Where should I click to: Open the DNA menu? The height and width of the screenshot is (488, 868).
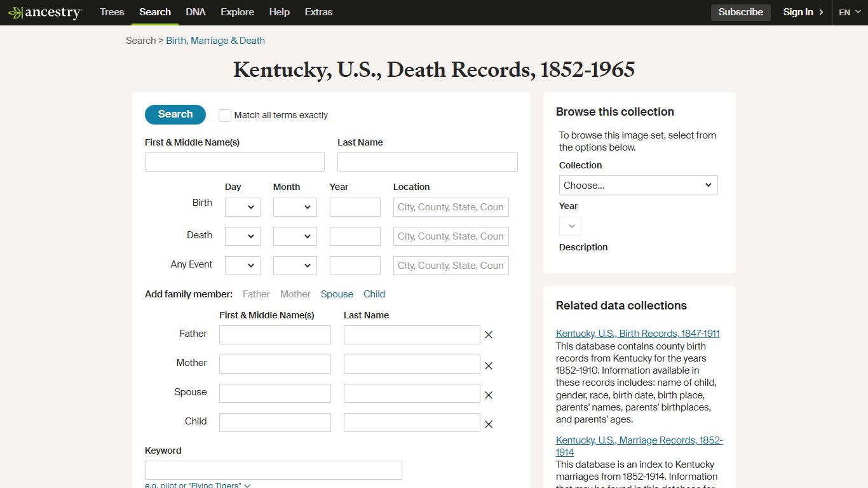coord(196,12)
